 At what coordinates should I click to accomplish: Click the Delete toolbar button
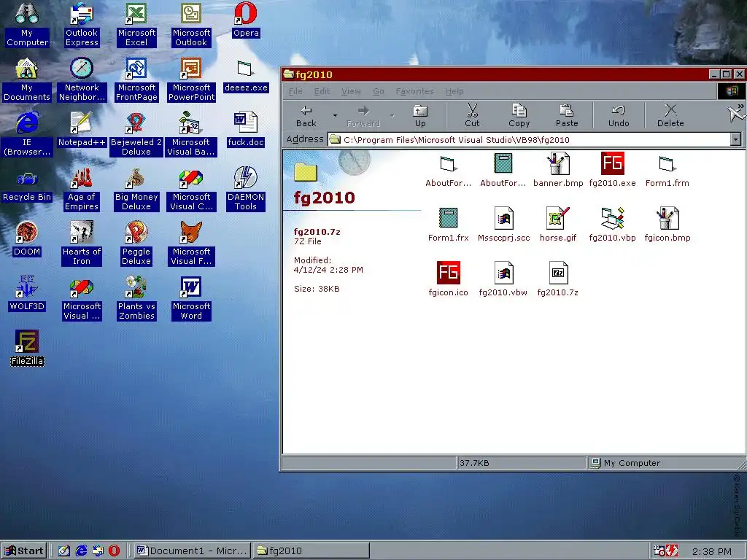coord(670,116)
